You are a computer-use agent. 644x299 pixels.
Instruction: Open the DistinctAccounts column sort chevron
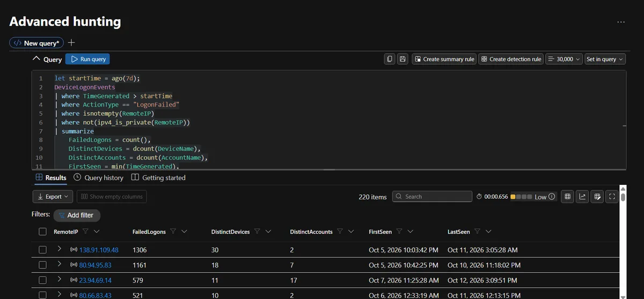351,231
